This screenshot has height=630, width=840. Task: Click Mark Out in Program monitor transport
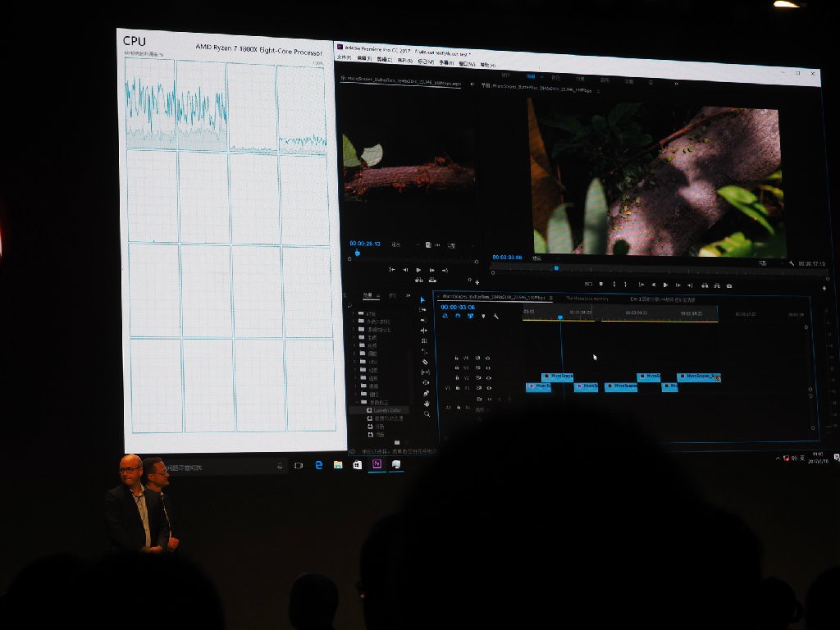click(625, 285)
